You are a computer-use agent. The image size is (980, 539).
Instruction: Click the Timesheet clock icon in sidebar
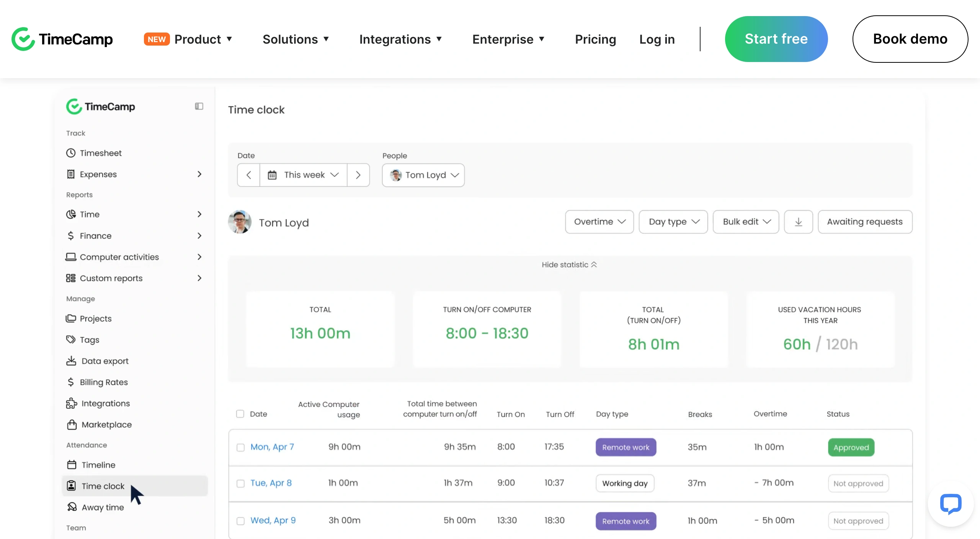pos(71,153)
